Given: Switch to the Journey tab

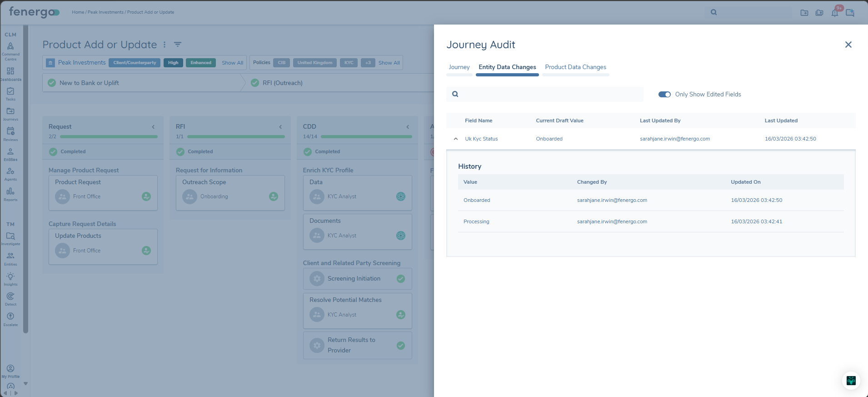Looking at the screenshot, I should click(459, 67).
